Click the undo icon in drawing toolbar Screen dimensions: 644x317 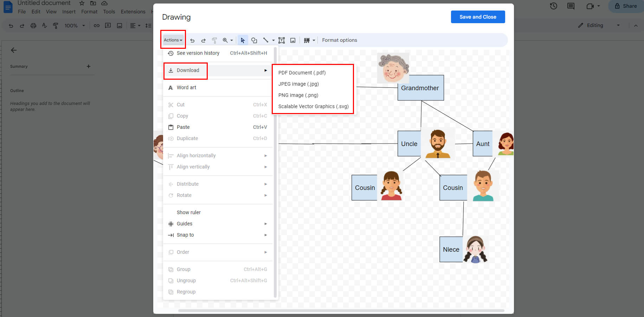coord(192,40)
